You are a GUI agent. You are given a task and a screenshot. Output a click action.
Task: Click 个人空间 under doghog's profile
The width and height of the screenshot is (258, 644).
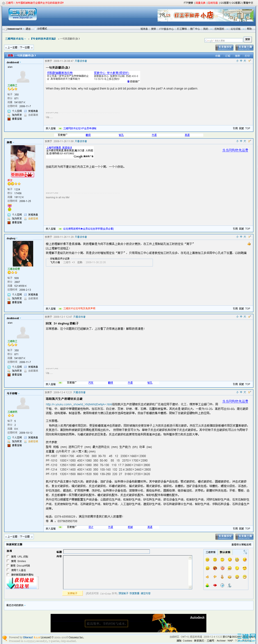(17, 295)
